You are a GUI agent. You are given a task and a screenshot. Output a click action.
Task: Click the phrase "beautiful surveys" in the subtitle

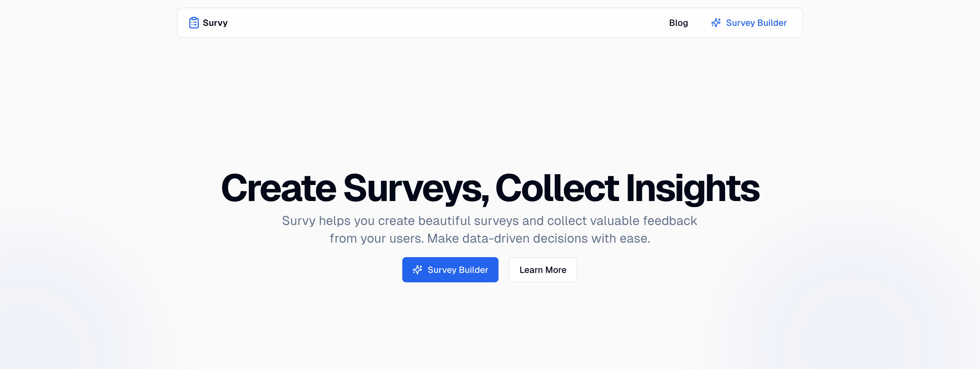tap(468, 221)
